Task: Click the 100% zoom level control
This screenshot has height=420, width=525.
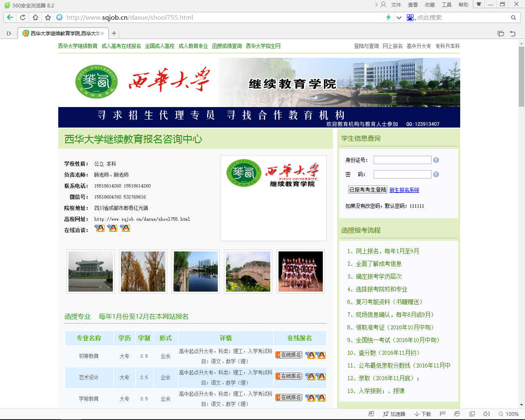Action: coord(509,414)
